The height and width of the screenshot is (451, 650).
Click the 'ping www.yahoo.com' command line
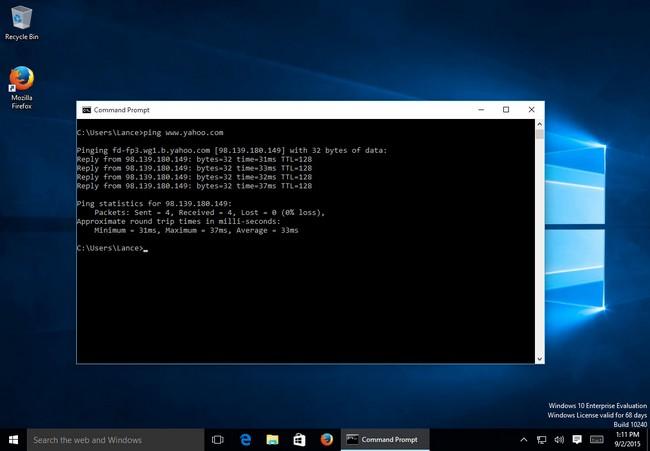150,133
